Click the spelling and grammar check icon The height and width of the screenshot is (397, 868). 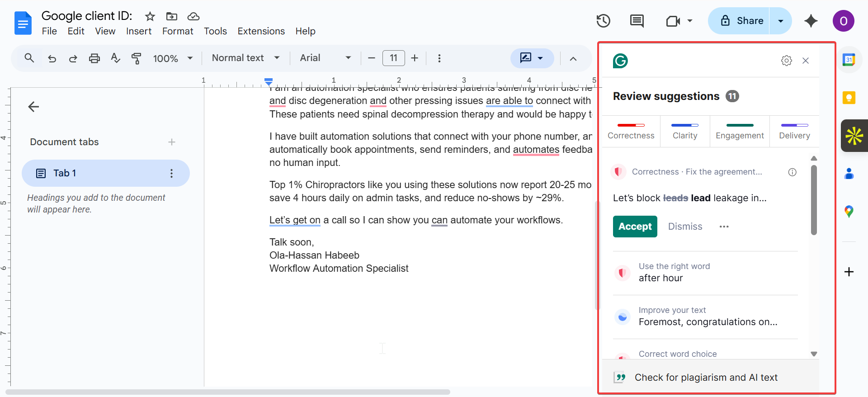(x=115, y=58)
